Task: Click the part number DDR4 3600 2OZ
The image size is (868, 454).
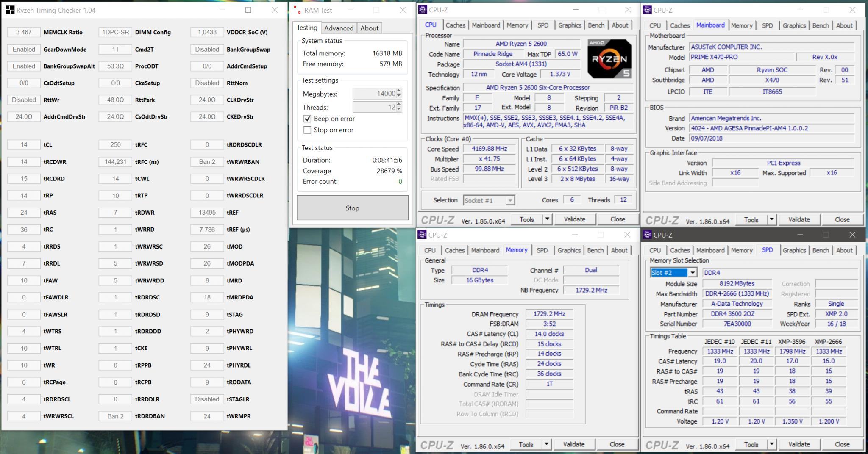Action: tap(737, 314)
